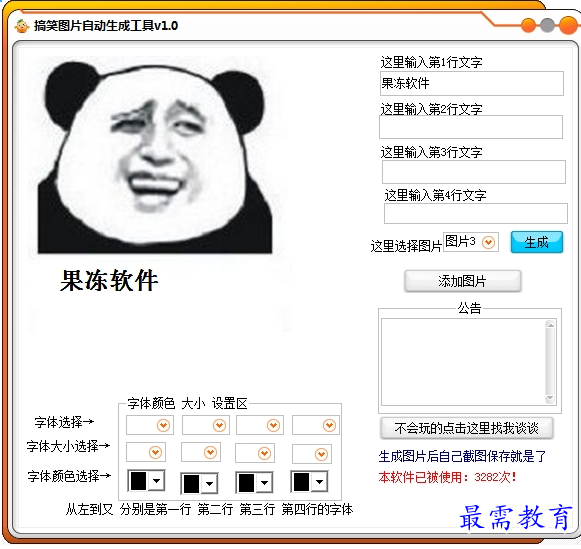Click the 这里选择图片 label

pyautogui.click(x=406, y=246)
